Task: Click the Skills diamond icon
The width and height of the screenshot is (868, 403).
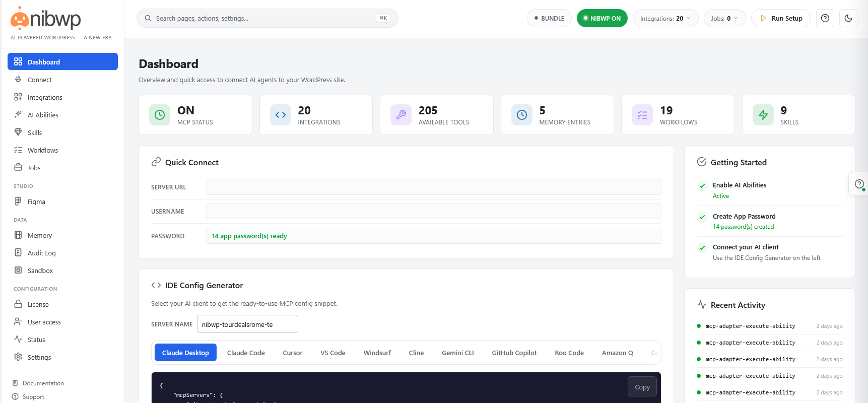Action: coord(18,132)
